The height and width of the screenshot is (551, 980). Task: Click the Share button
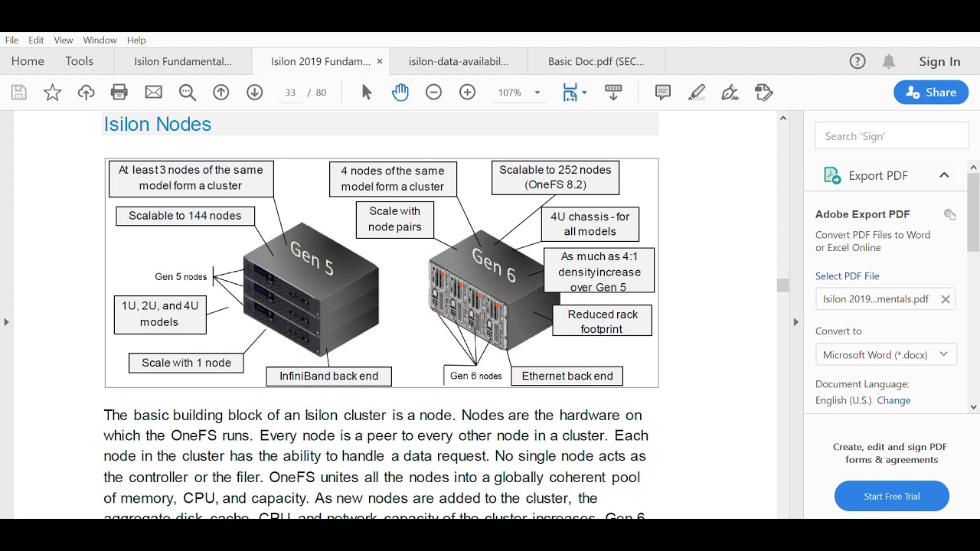pyautogui.click(x=931, y=93)
